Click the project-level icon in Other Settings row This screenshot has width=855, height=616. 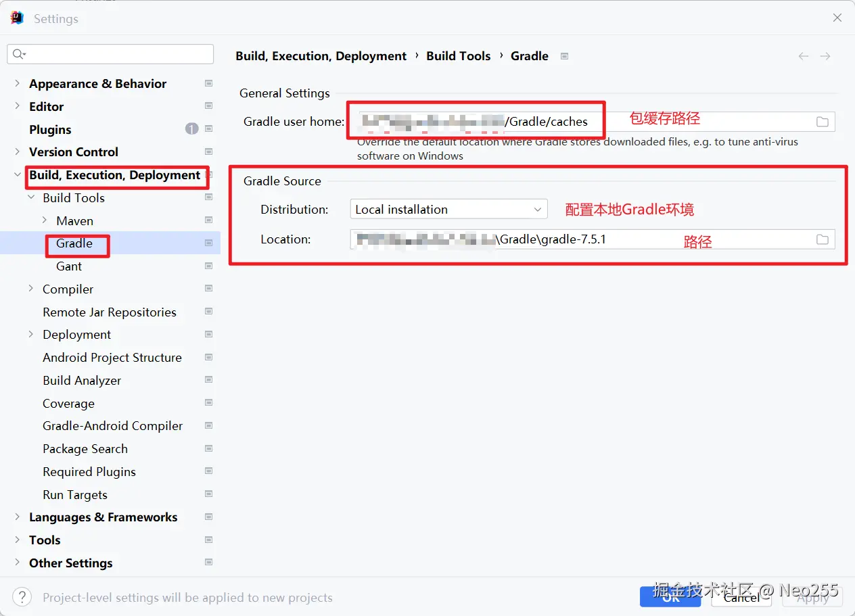pyautogui.click(x=208, y=563)
